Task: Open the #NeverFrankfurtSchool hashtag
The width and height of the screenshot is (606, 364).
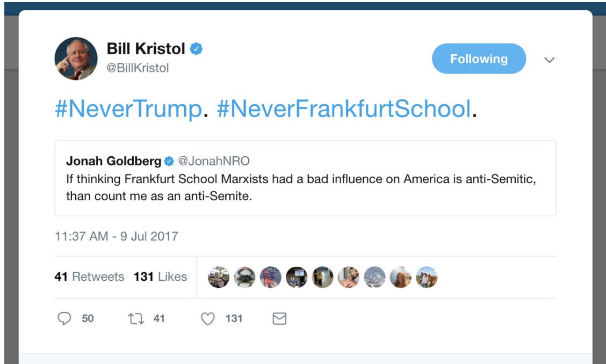Action: pos(344,108)
